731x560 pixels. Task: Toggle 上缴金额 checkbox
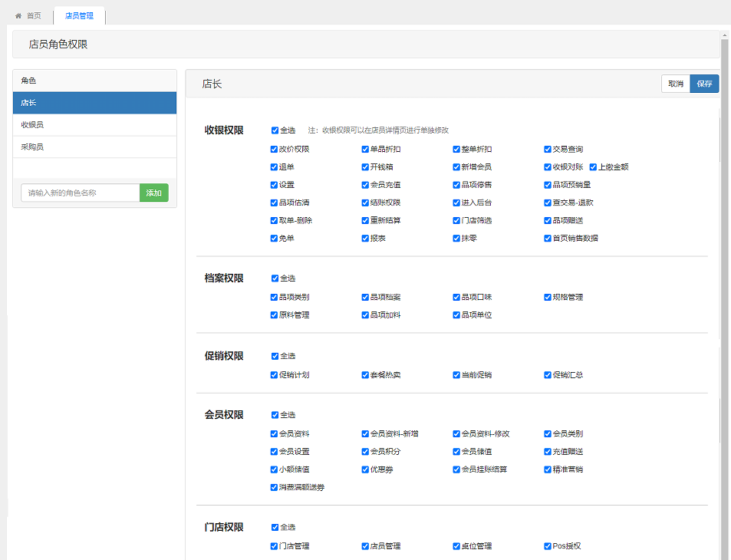pyautogui.click(x=593, y=167)
